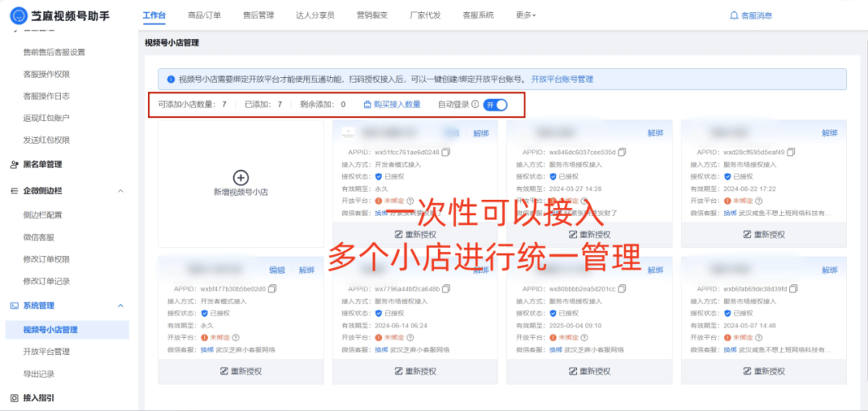
Task: Switch to the 商品/订单 tab
Action: coord(204,15)
